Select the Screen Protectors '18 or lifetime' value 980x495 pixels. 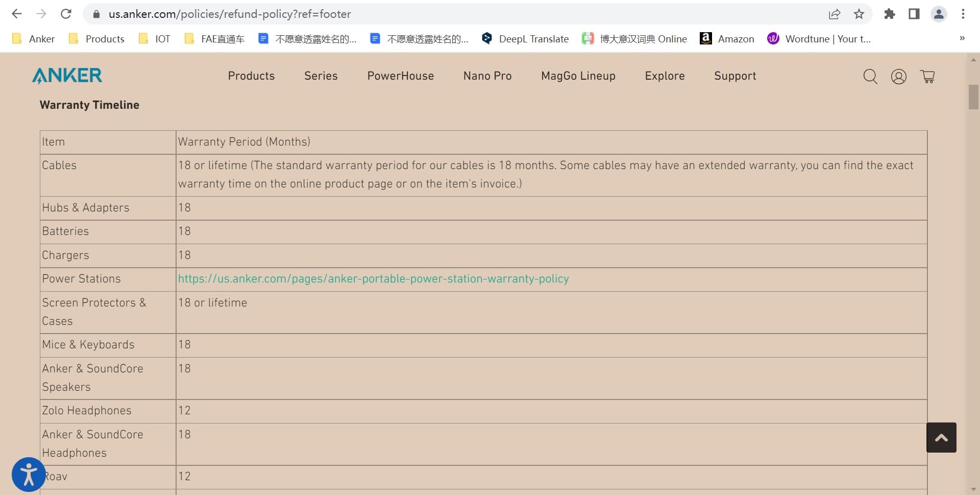click(x=212, y=303)
